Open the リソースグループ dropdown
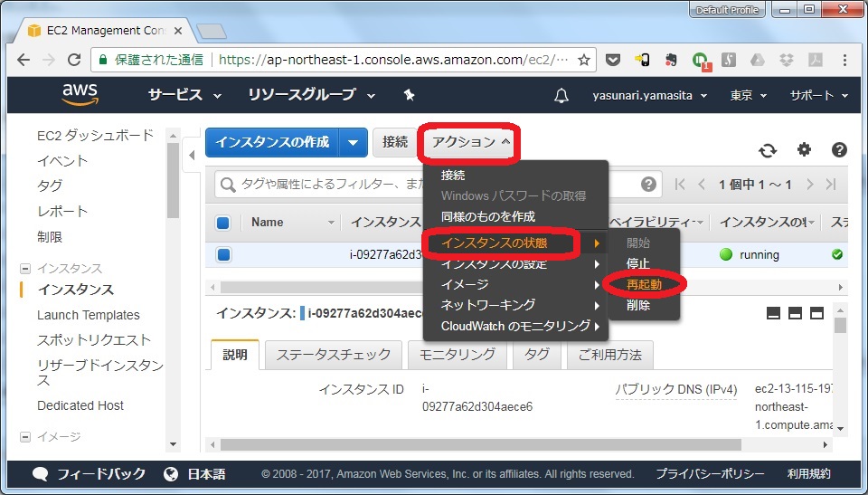This screenshot has width=868, height=495. (312, 95)
